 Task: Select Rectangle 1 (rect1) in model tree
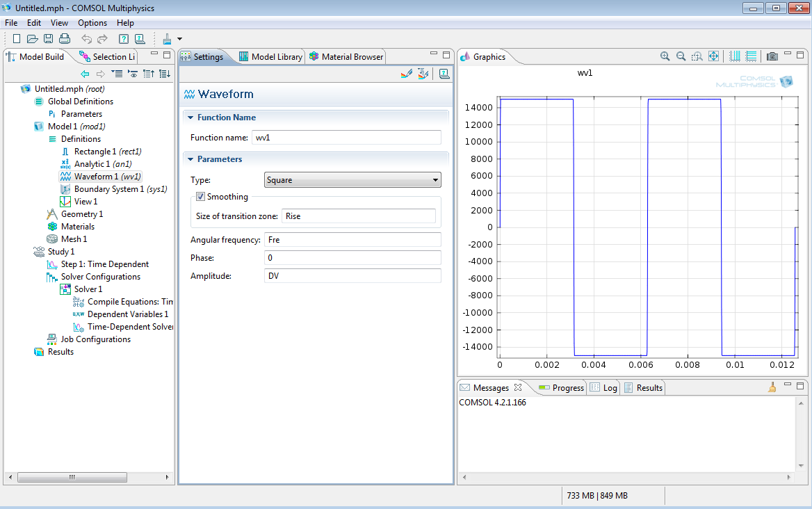click(108, 152)
